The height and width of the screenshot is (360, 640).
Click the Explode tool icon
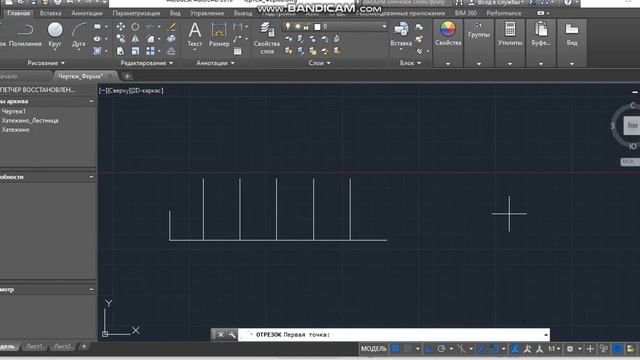pyautogui.click(x=171, y=39)
